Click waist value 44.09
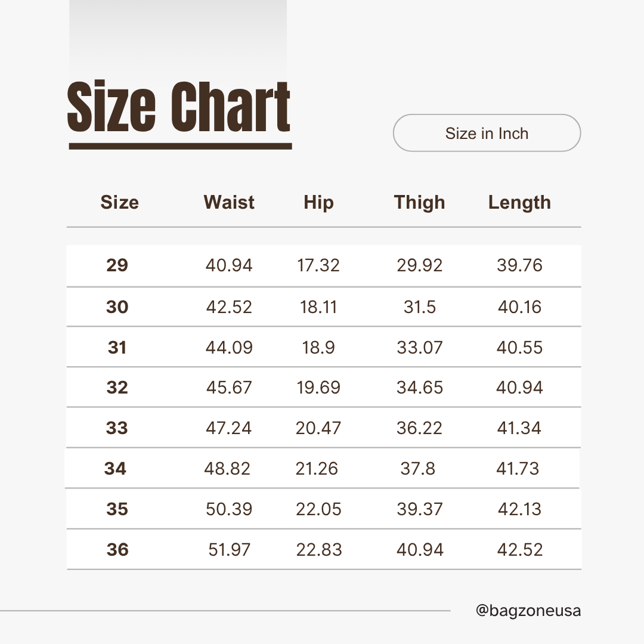The width and height of the screenshot is (644, 644). [229, 348]
